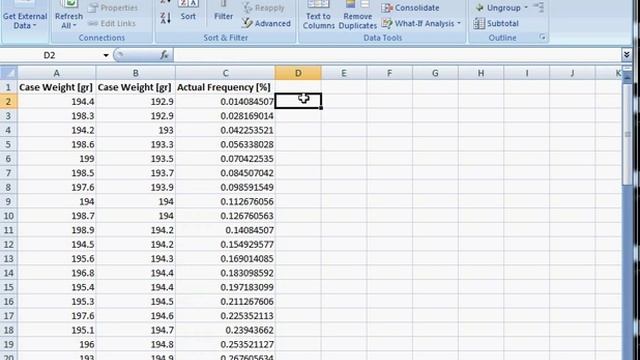Select cell with value 198.3

coord(57,116)
